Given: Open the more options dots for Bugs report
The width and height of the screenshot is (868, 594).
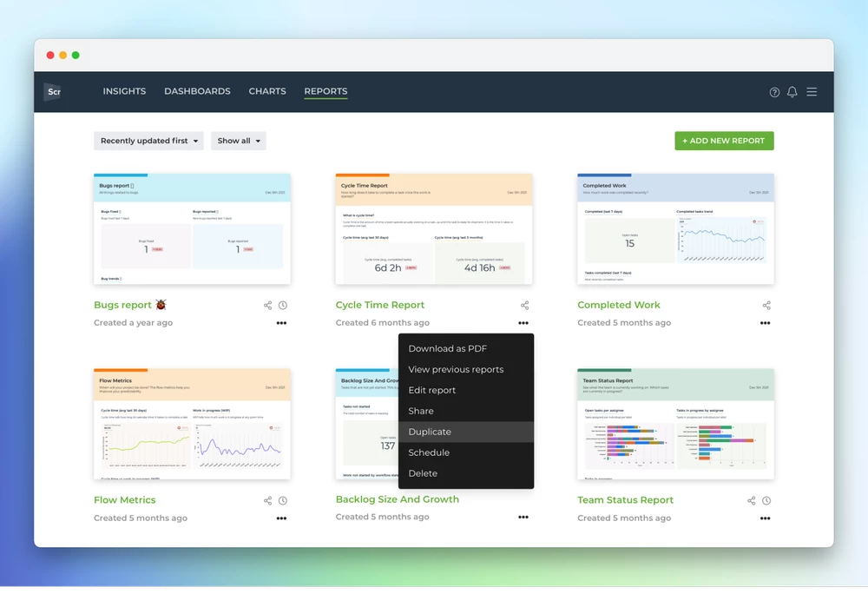Looking at the screenshot, I should point(281,323).
